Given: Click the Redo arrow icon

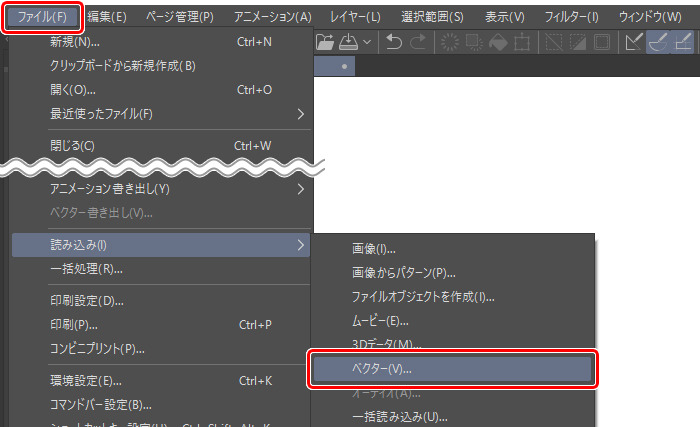Looking at the screenshot, I should click(418, 42).
